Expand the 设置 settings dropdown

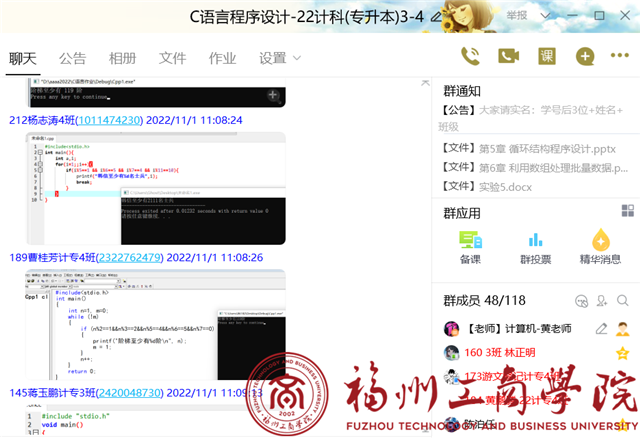279,58
